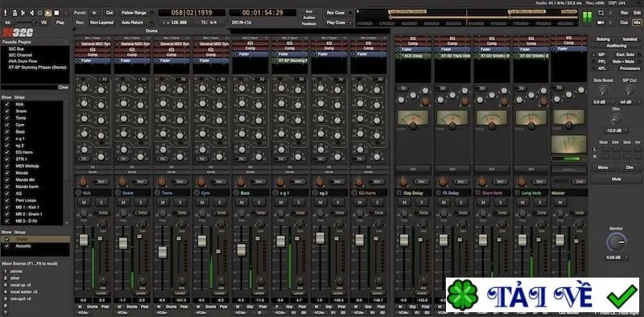
Task: Click the green master level meter in toolbar
Action: [588, 18]
